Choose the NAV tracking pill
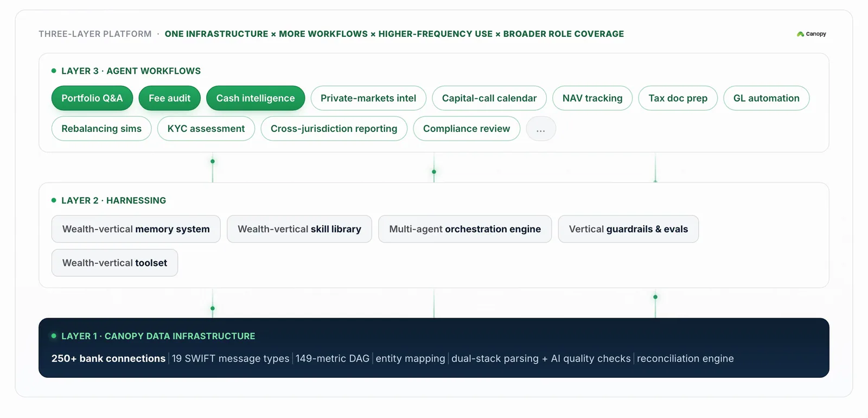 click(x=592, y=98)
